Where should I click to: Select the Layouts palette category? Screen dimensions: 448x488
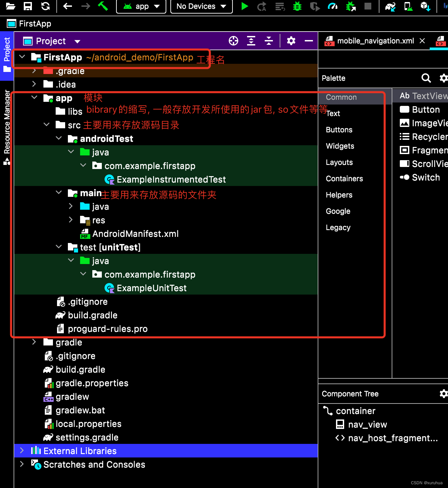pyautogui.click(x=339, y=163)
